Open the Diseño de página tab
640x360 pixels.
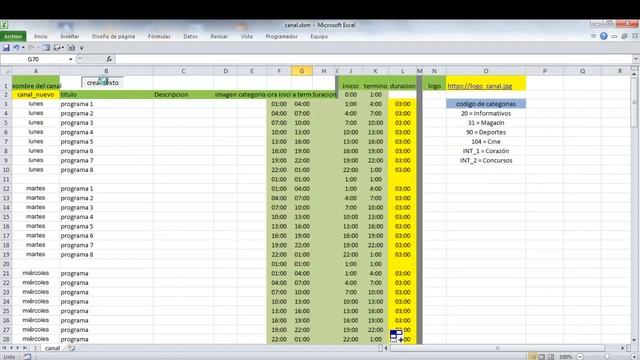tap(113, 36)
